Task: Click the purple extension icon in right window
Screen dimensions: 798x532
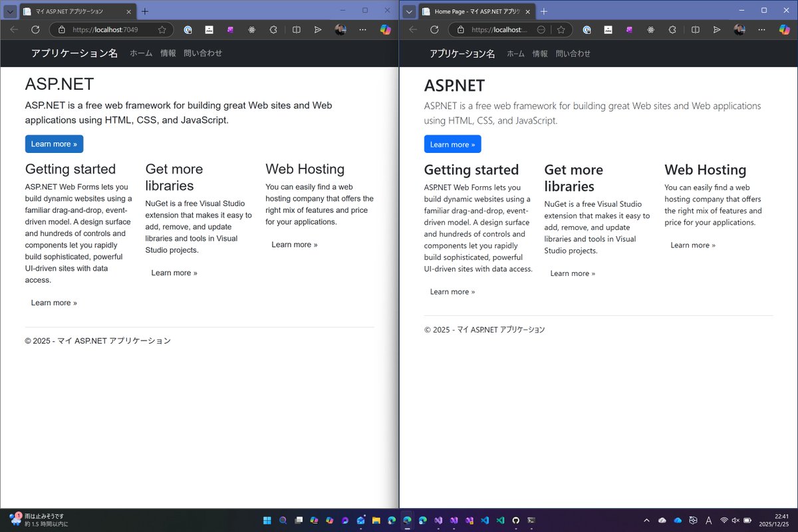Action: click(x=629, y=30)
